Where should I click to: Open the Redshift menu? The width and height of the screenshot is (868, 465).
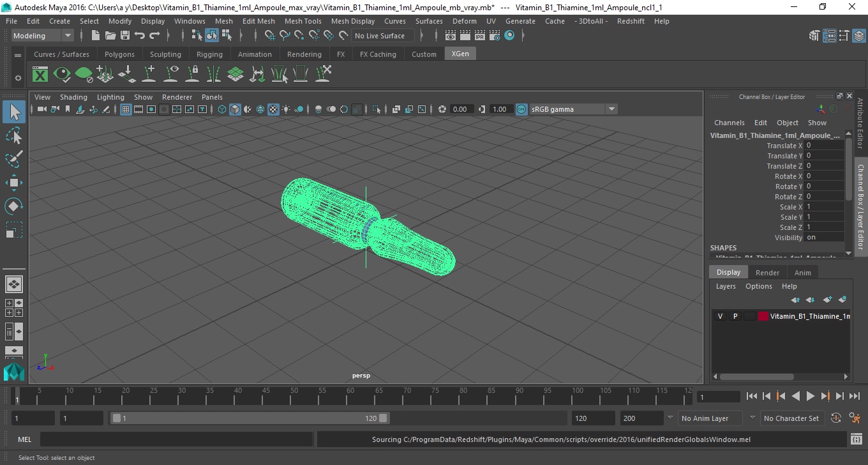(631, 21)
